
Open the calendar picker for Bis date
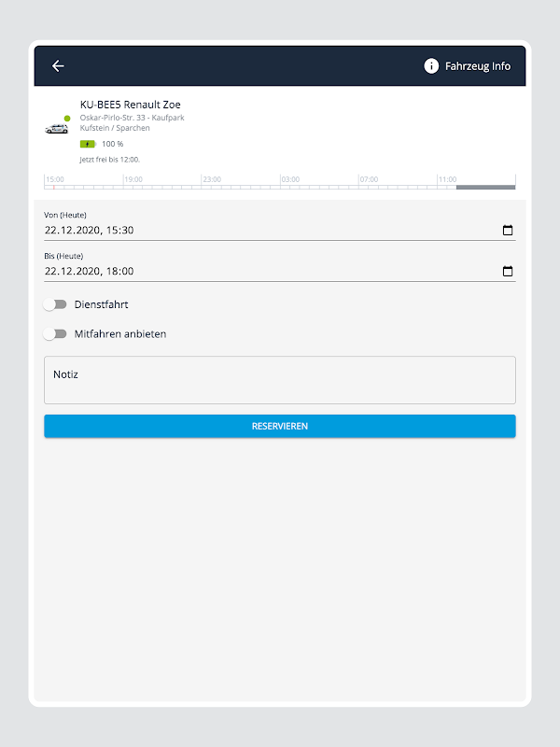pyautogui.click(x=508, y=271)
